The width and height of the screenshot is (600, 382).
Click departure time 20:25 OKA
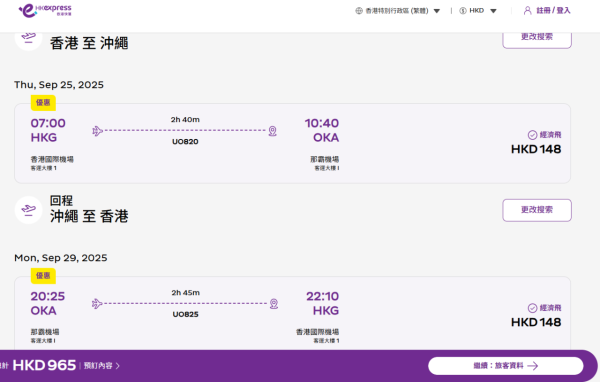(48, 303)
